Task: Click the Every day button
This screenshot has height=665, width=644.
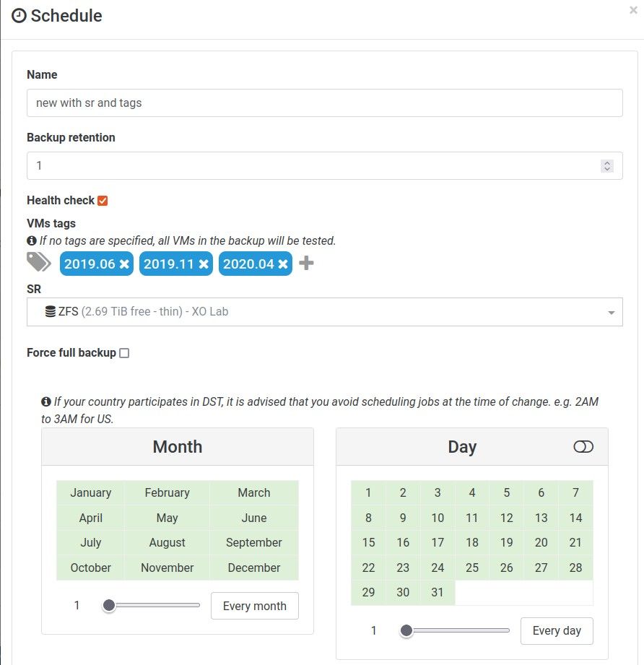Action: click(557, 630)
